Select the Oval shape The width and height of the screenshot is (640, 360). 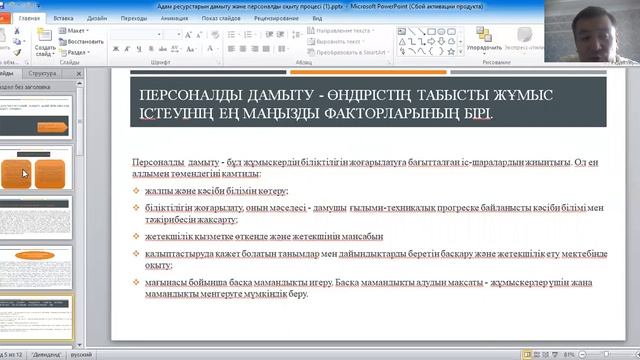441,31
